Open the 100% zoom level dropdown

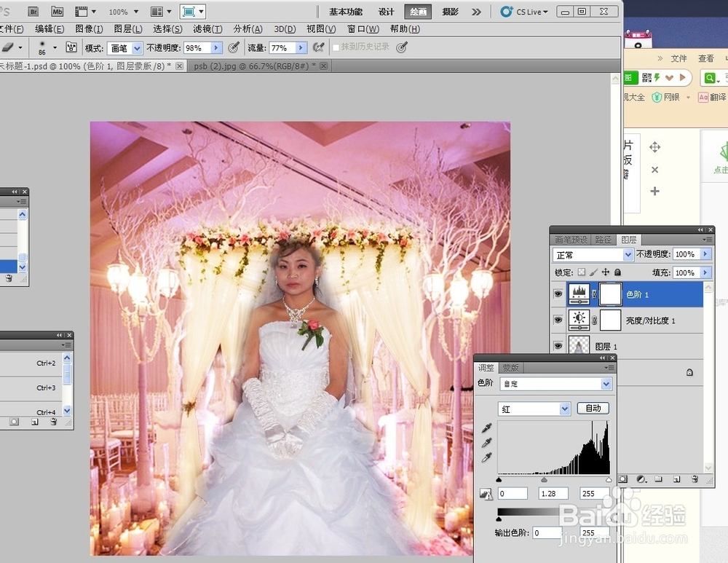pyautogui.click(x=136, y=12)
